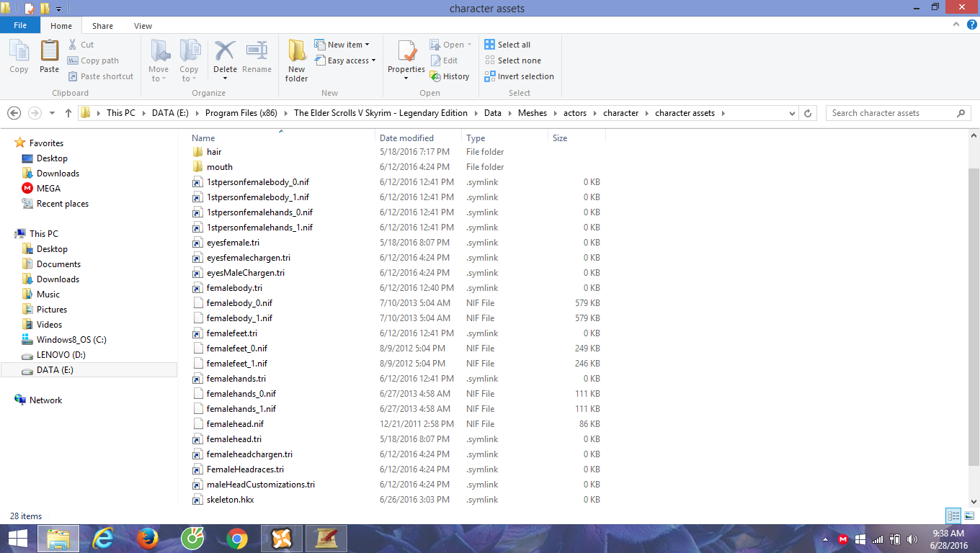
Task: Select maleHeadCustomizations.tri file
Action: point(260,485)
